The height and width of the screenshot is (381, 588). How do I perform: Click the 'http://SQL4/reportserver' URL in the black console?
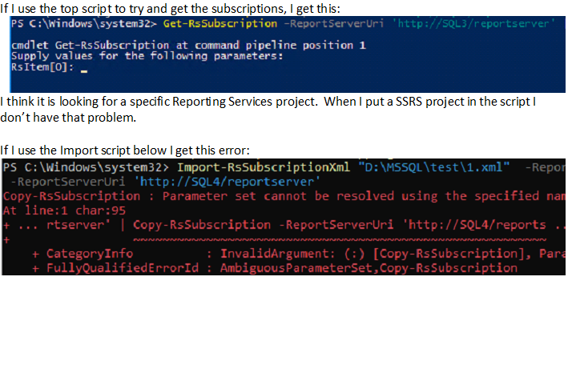coord(228,182)
